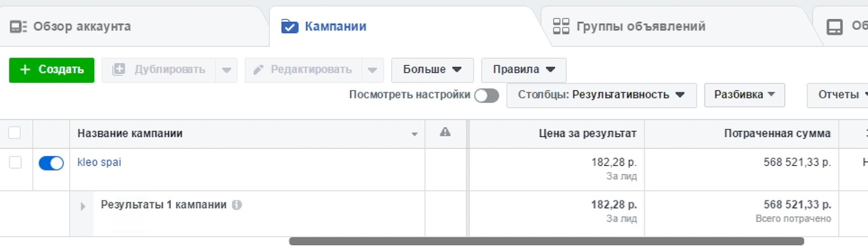Click the Дублировать button
The width and height of the screenshot is (868, 248).
click(158, 70)
